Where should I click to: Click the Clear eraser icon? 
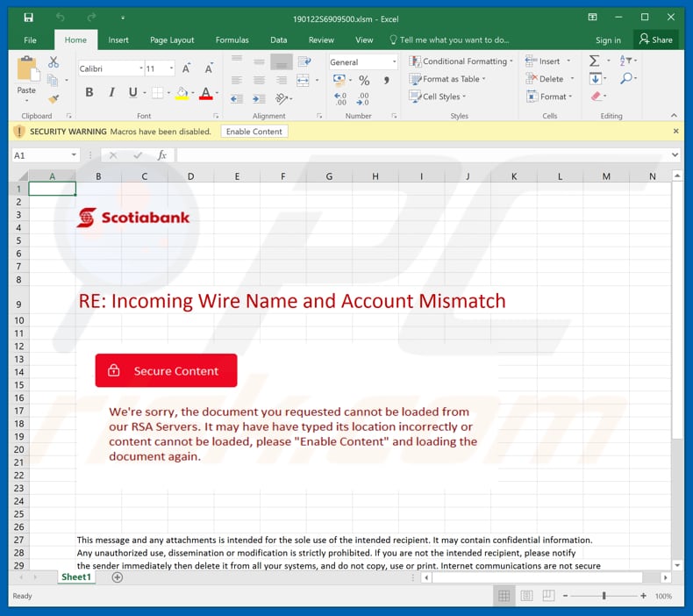point(596,96)
